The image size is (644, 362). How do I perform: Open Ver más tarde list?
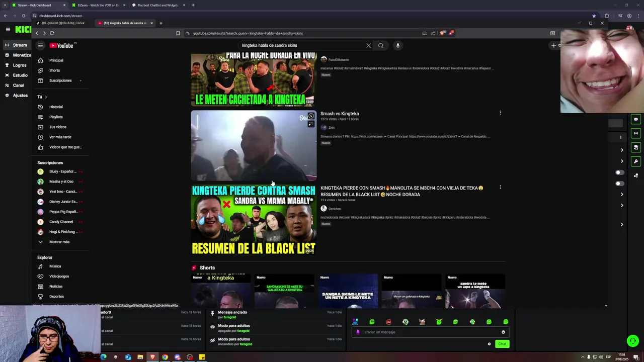[60, 137]
